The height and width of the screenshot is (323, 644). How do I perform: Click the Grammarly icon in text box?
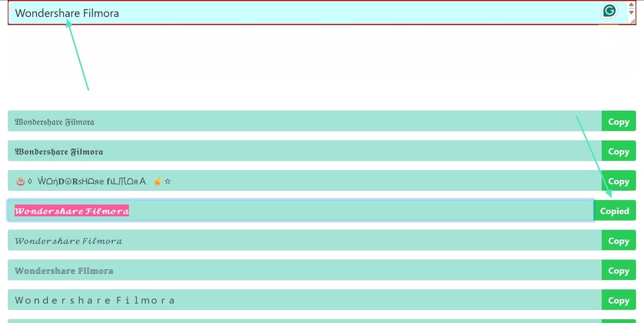[x=609, y=10]
